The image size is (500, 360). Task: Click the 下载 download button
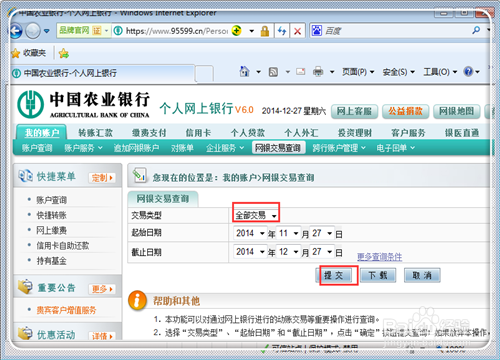(x=378, y=275)
